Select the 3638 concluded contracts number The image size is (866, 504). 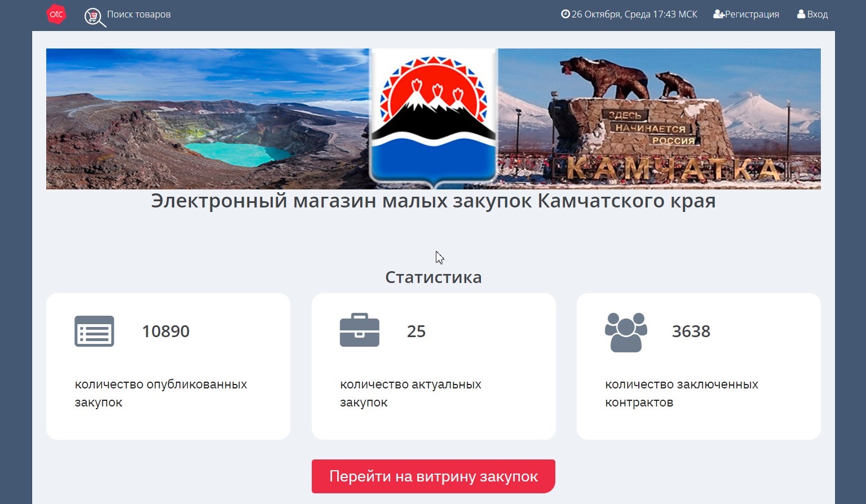(691, 331)
